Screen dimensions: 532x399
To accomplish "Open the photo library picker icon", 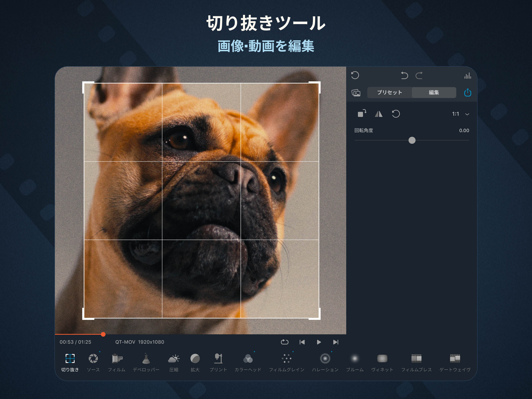I will pos(356,93).
